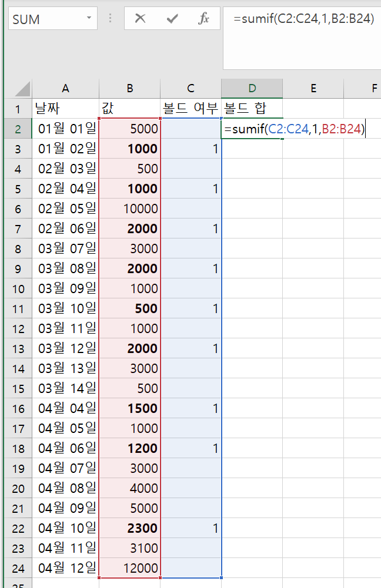Select column E header
The height and width of the screenshot is (588, 381).
pyautogui.click(x=313, y=89)
